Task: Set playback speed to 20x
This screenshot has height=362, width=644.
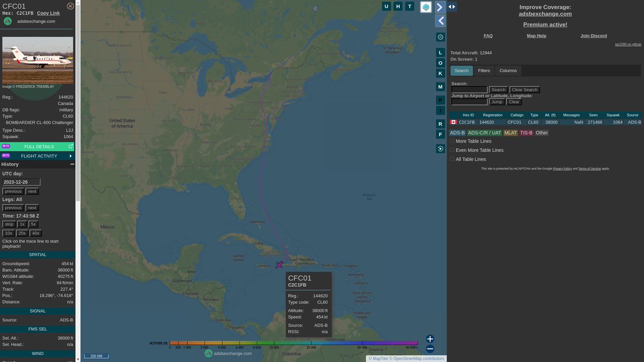Action: 22,233
